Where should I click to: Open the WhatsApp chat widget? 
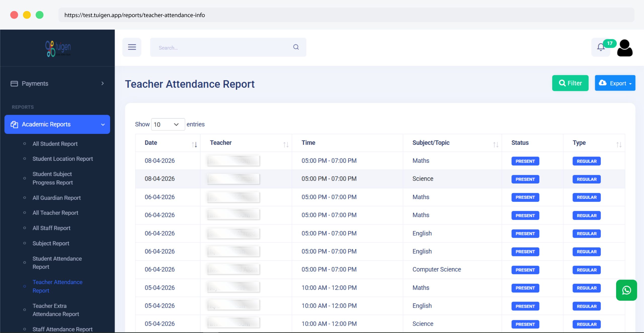coord(626,290)
